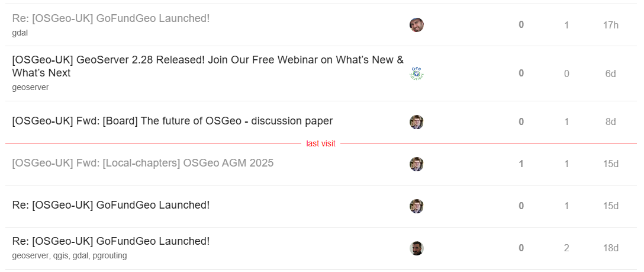Image resolution: width=644 pixels, height=272 pixels.
Task: Click GeoSolutions avatar on GeoServer 2.28 topic
Action: (x=416, y=73)
